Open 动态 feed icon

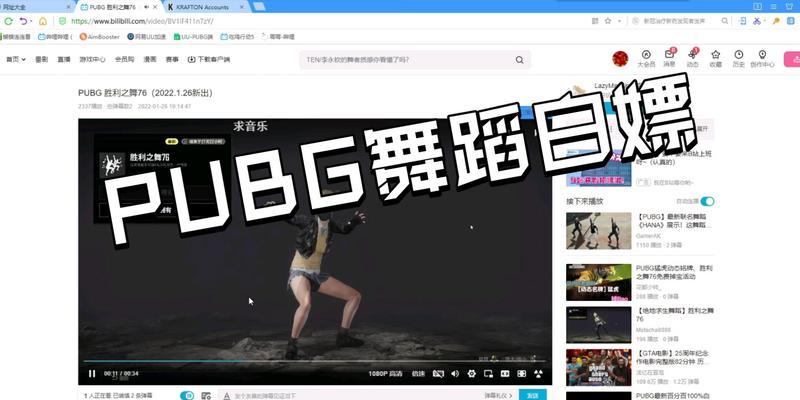(x=692, y=59)
